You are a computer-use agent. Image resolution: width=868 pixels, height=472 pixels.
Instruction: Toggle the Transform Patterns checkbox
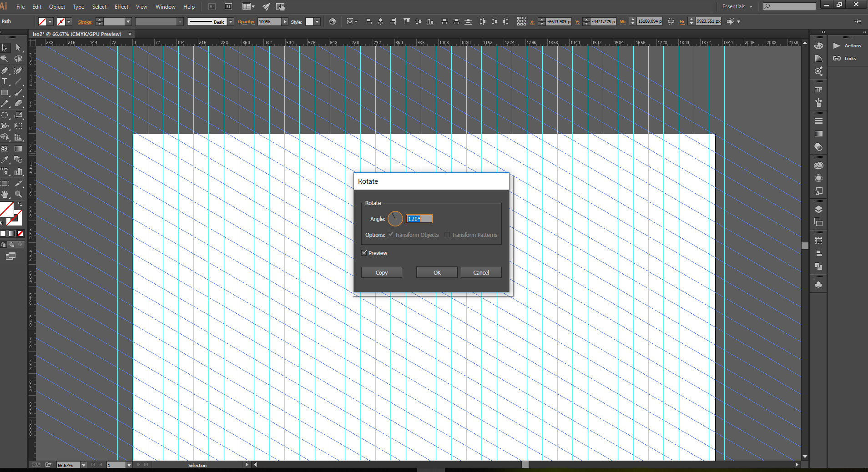(x=447, y=235)
